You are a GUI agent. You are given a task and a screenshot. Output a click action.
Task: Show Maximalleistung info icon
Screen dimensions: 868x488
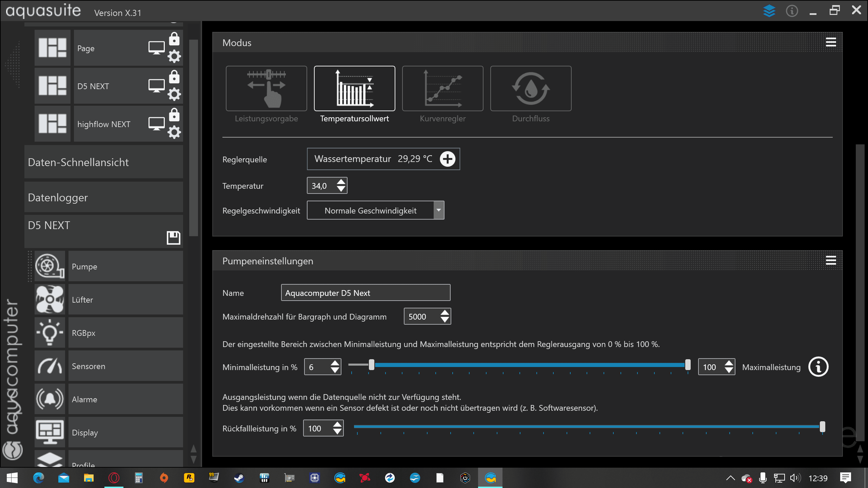[818, 367]
